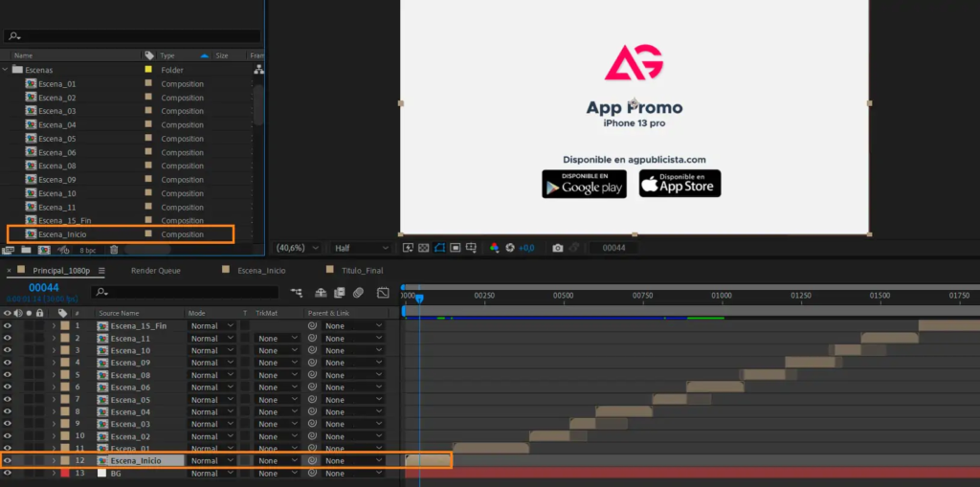Click the Composition Mini-Flowchart icon
980x487 pixels.
click(x=297, y=292)
